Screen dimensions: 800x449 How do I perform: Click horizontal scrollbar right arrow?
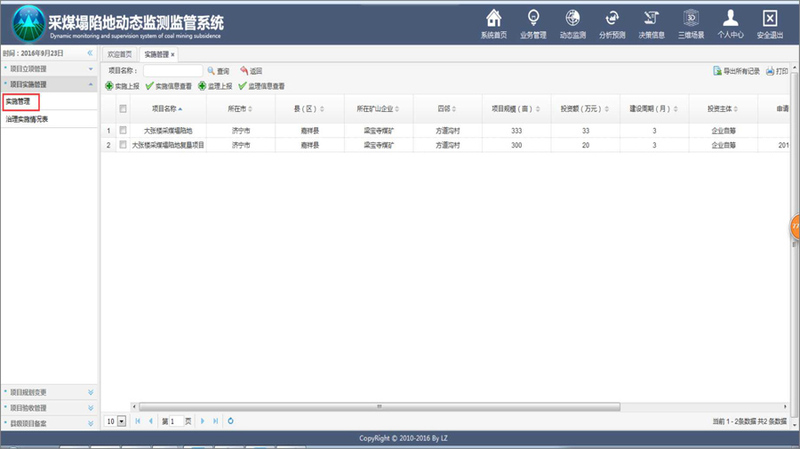pos(785,407)
